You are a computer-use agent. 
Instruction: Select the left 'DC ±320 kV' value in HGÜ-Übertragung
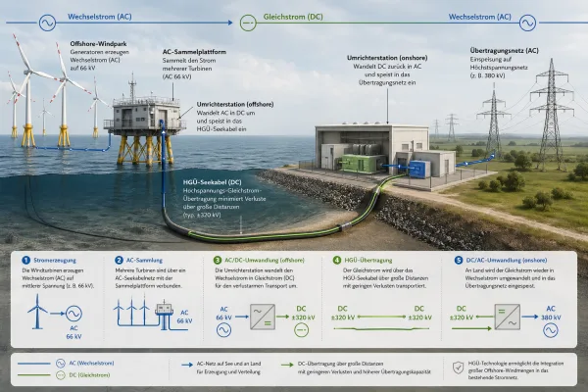point(343,313)
